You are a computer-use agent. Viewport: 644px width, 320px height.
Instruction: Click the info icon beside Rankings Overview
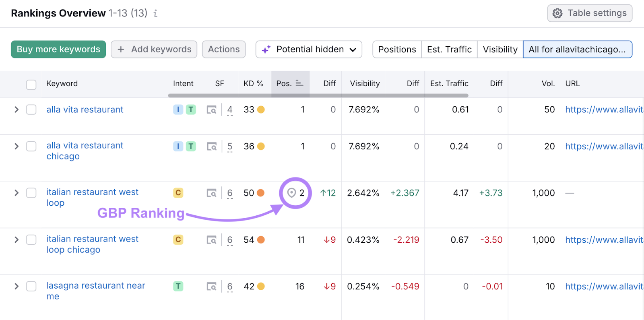click(x=155, y=14)
